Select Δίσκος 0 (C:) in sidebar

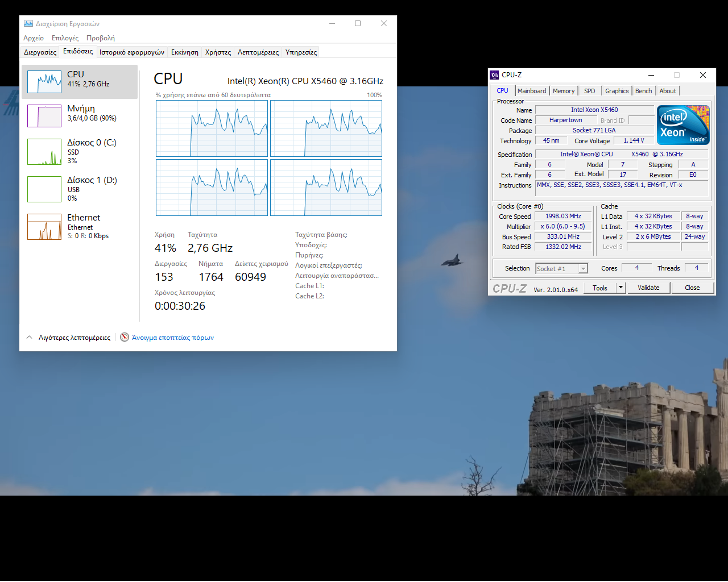(80, 151)
